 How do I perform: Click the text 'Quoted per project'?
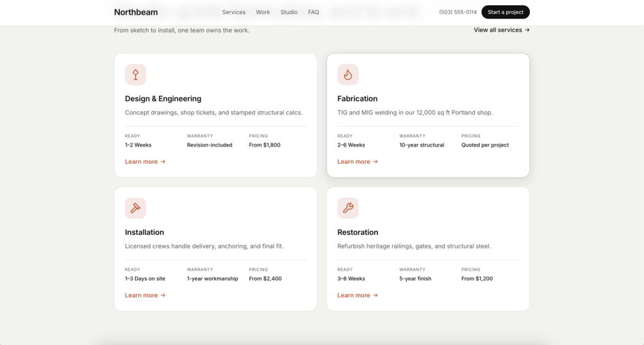(485, 145)
